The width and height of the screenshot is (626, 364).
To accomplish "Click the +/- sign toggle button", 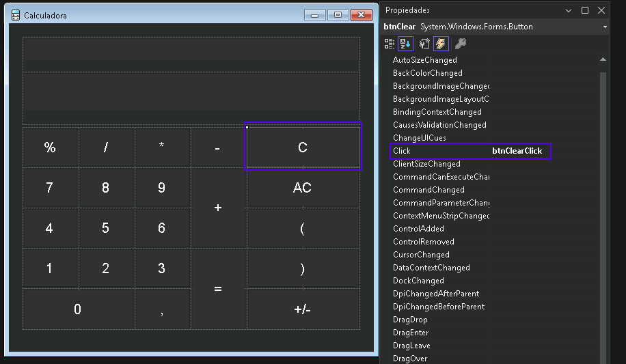I will coord(303,309).
